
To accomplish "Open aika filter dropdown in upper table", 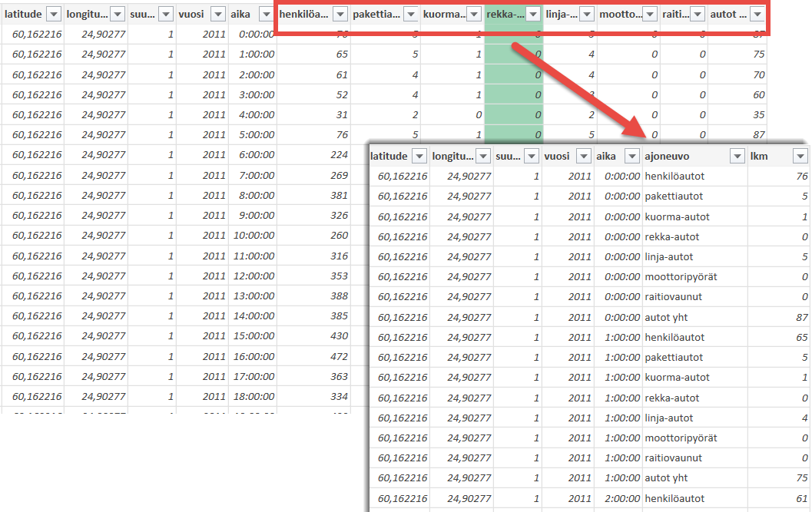I will (266, 14).
